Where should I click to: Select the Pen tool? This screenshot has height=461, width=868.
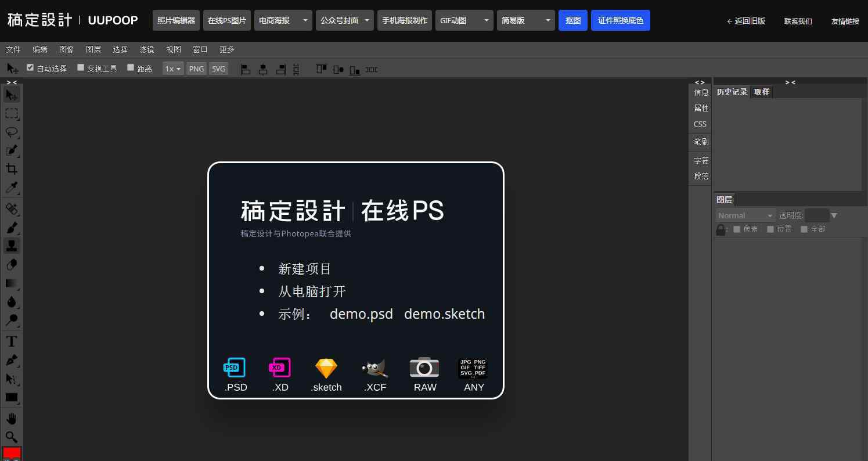click(x=12, y=360)
